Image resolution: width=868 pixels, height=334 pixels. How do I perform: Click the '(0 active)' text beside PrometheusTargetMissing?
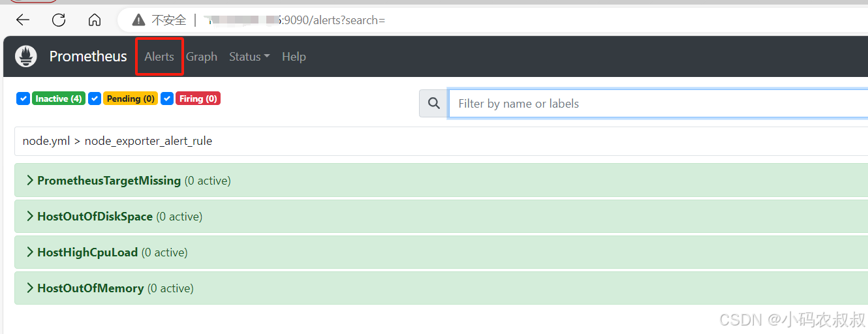coord(208,181)
